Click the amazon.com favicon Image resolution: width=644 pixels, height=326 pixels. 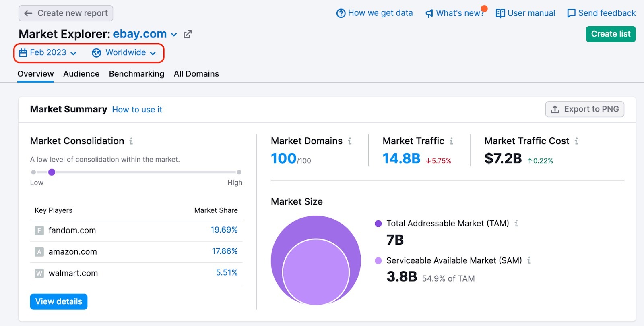tap(39, 252)
